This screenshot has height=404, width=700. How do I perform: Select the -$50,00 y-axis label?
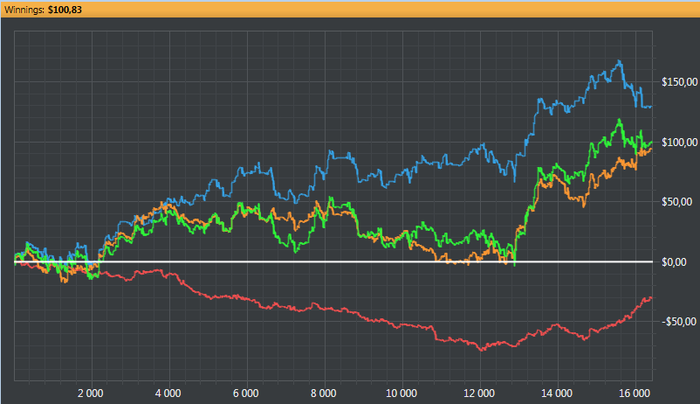(678, 322)
